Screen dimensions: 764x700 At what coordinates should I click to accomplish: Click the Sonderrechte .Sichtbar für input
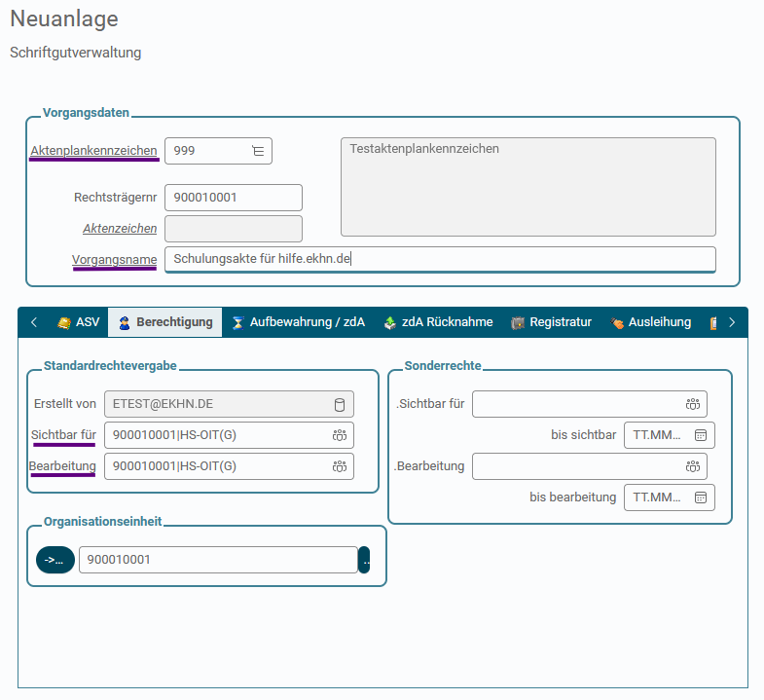(590, 404)
